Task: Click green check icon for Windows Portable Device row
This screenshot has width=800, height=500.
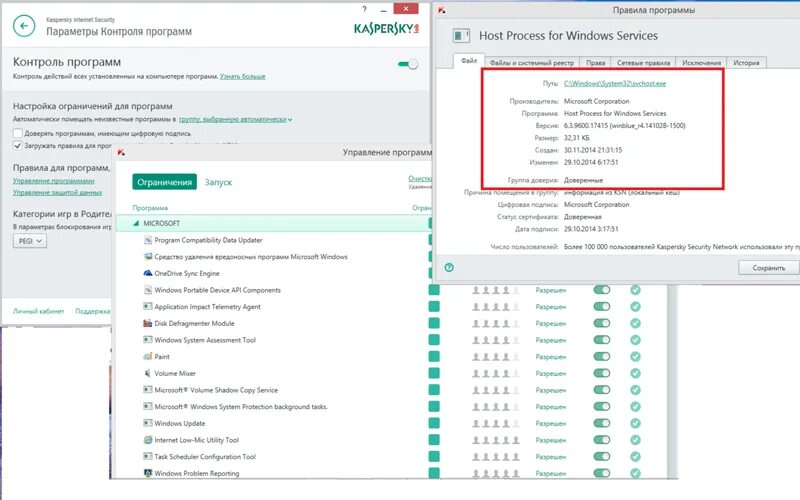Action: pos(635,290)
